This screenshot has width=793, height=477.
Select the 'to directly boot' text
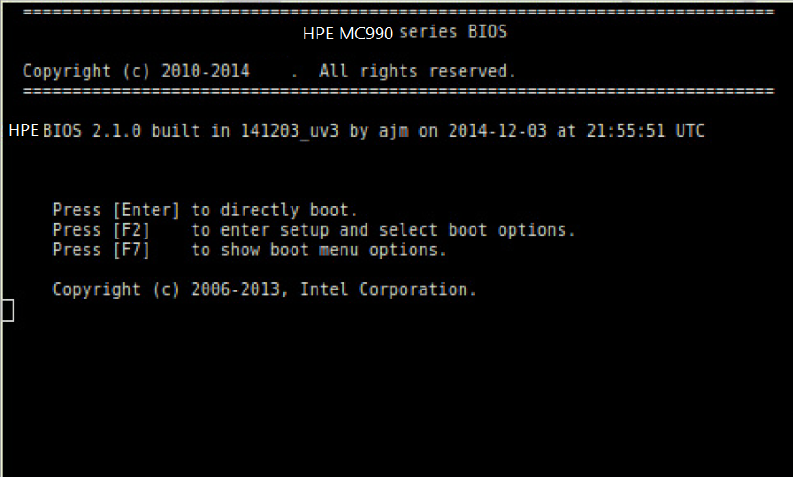pyautogui.click(x=274, y=210)
